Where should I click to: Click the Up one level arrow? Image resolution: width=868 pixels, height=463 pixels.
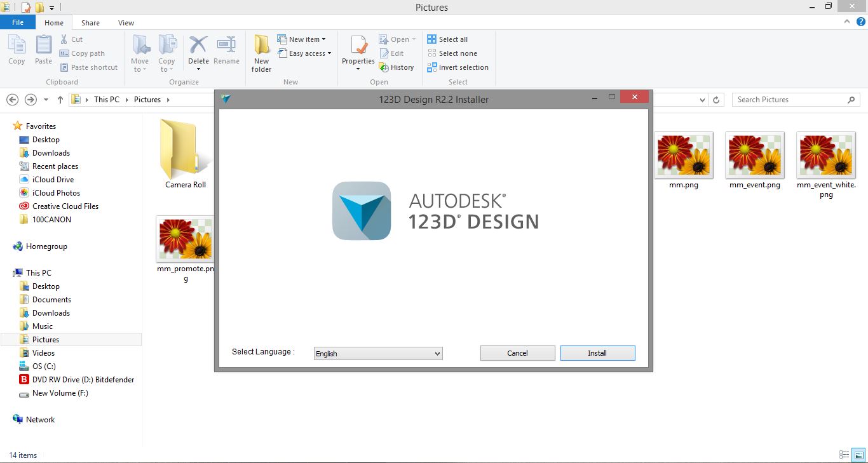60,100
